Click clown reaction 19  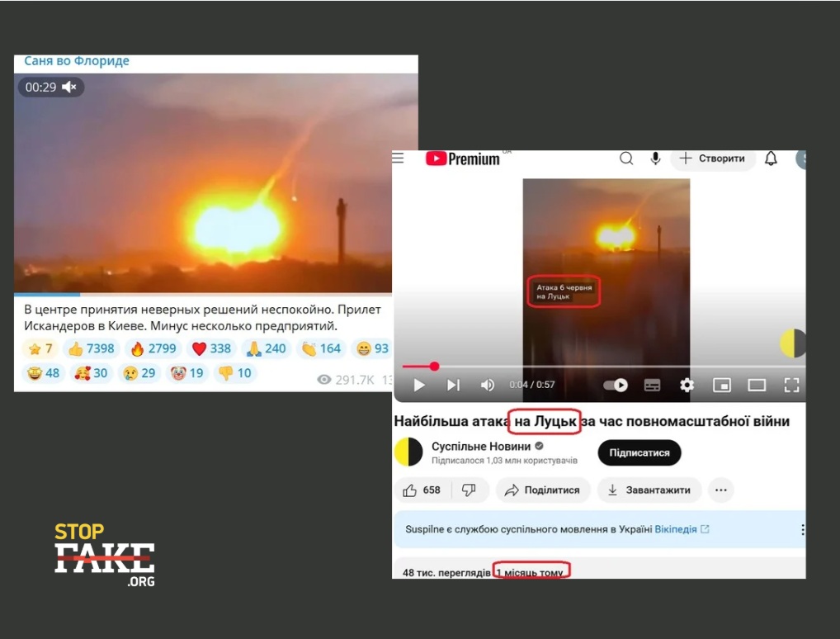pos(187,373)
